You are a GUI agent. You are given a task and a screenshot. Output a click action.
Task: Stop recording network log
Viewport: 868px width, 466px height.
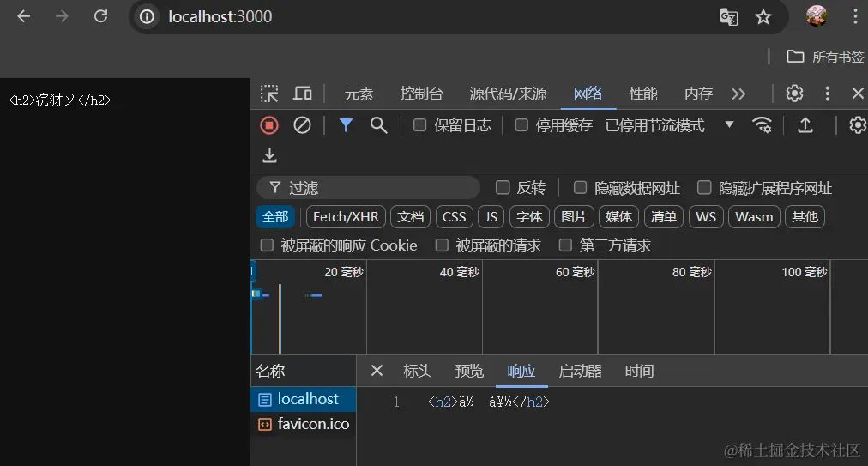pos(269,125)
